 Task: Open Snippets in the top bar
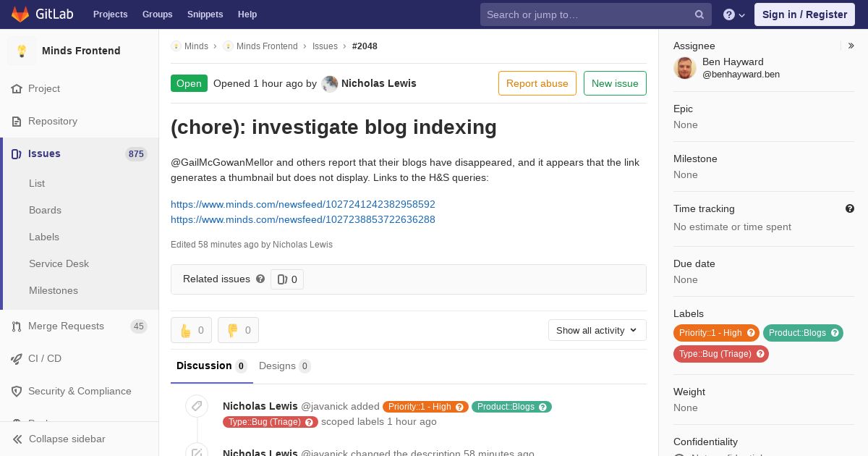click(205, 14)
